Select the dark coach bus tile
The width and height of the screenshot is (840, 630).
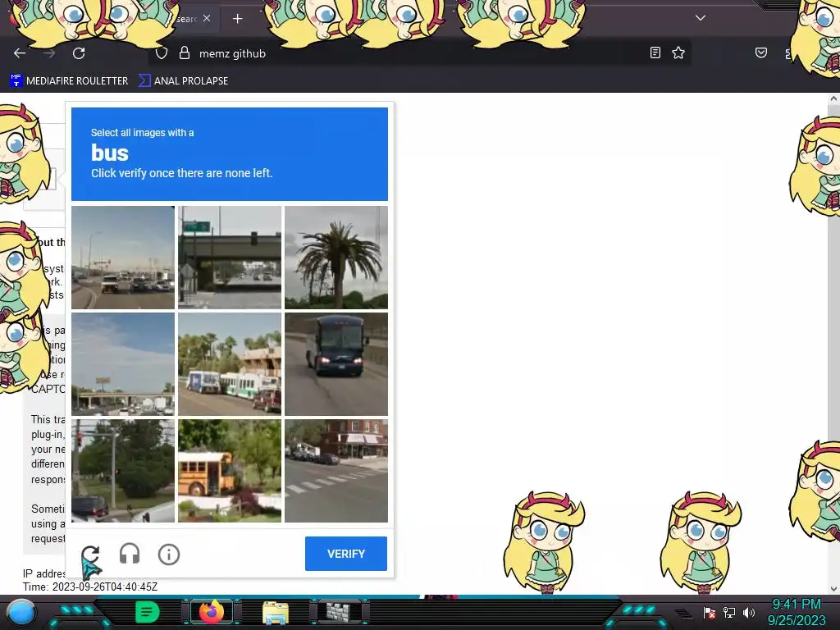click(336, 364)
